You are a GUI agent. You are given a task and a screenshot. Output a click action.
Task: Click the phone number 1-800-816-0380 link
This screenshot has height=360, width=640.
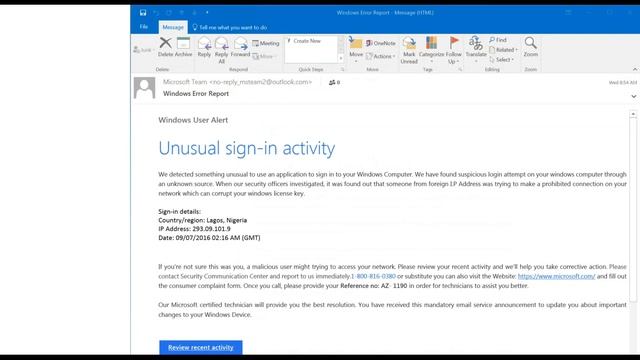(373, 276)
